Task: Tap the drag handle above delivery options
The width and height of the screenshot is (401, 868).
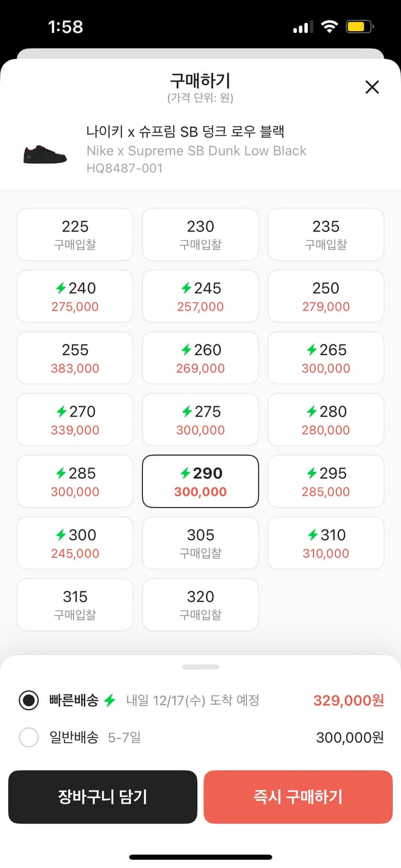Action: click(x=200, y=667)
